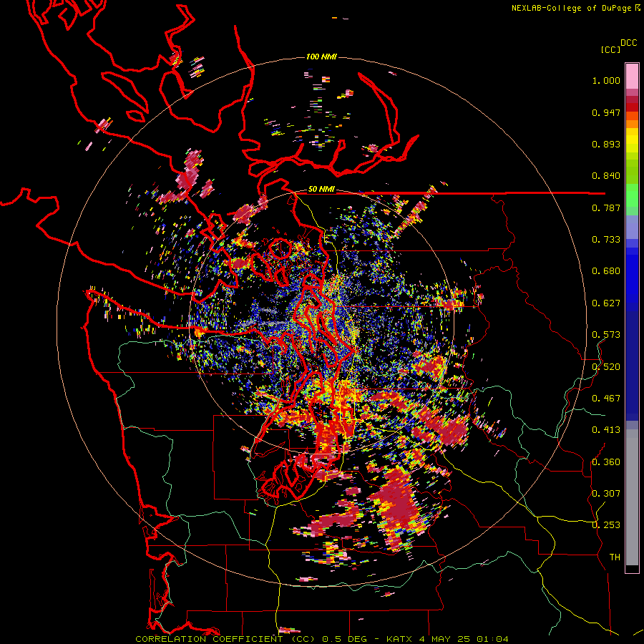Select the 0.840 scale value
This screenshot has width=644, height=644.
pos(606,176)
